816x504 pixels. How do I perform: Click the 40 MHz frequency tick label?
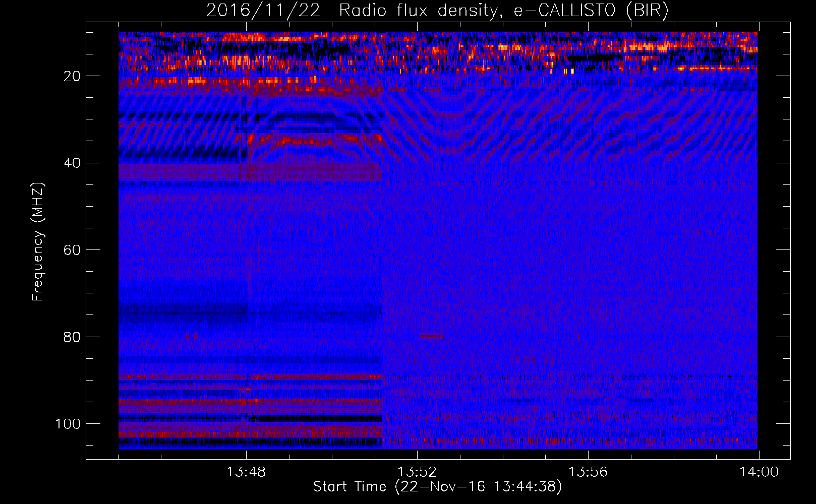pos(72,163)
